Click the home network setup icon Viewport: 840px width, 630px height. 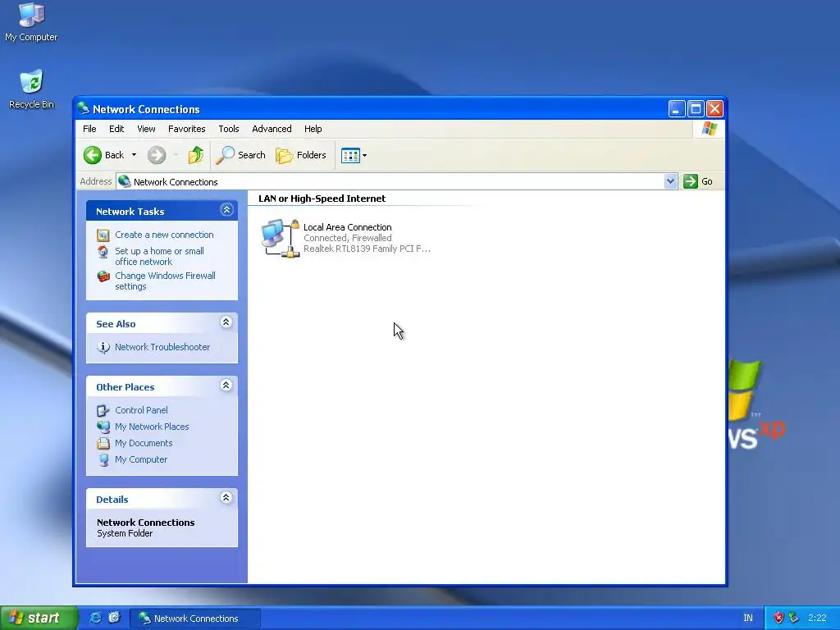click(x=103, y=251)
